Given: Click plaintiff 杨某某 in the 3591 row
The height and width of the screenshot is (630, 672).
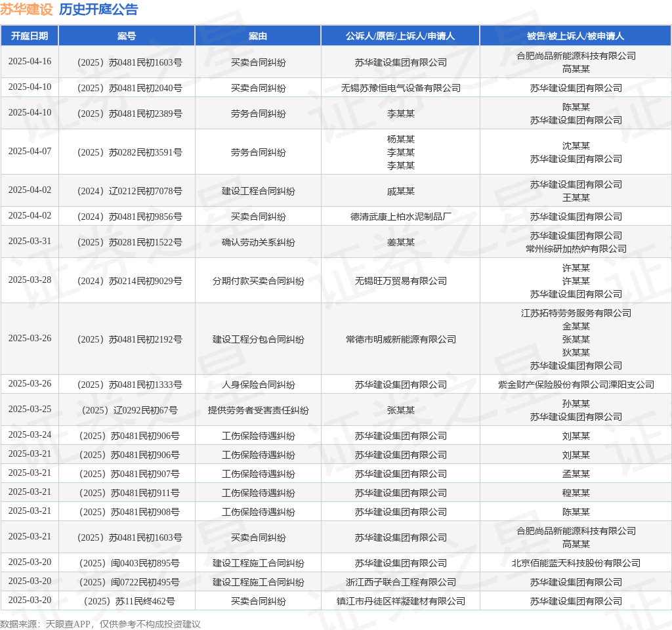Looking at the screenshot, I should click(401, 139).
